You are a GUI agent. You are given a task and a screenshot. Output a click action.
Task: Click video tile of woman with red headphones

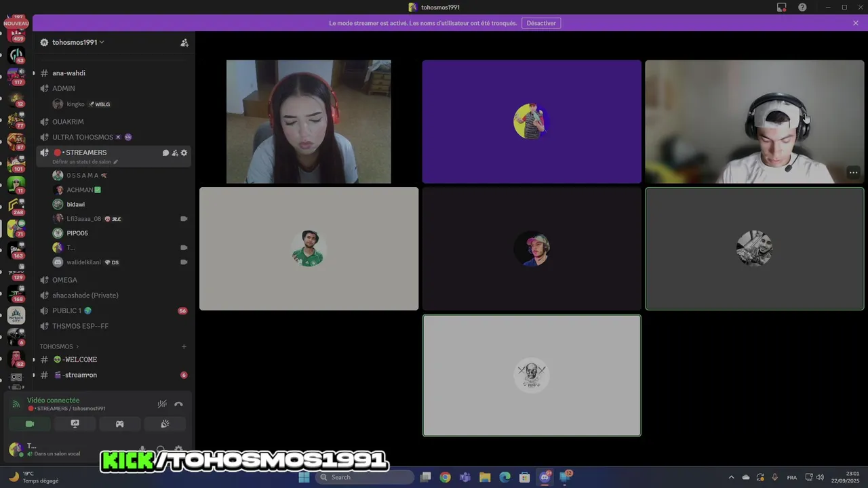coord(309,122)
